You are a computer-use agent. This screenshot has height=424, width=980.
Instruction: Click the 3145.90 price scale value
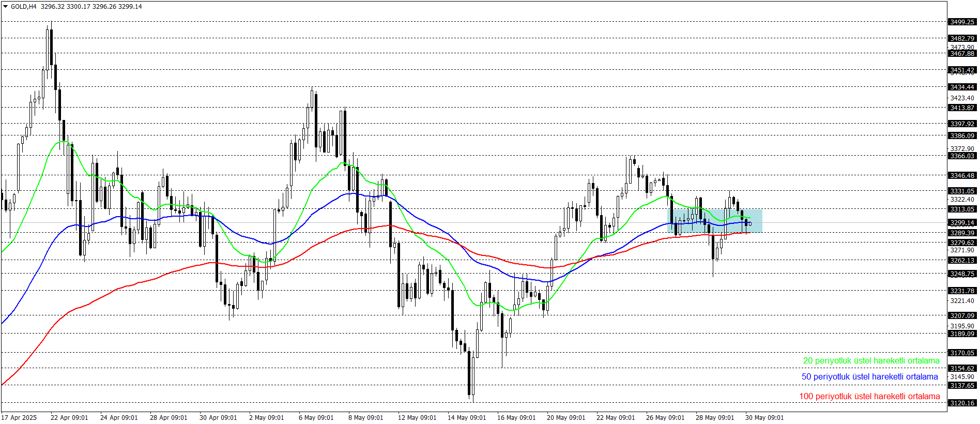962,377
